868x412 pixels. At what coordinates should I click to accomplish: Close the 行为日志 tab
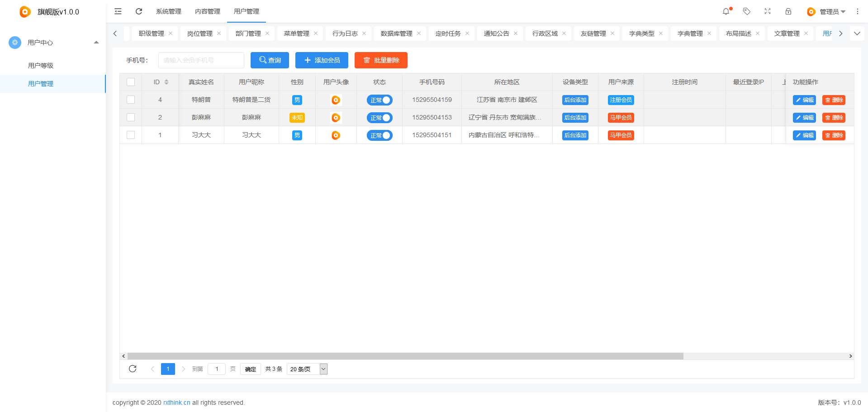click(x=364, y=33)
